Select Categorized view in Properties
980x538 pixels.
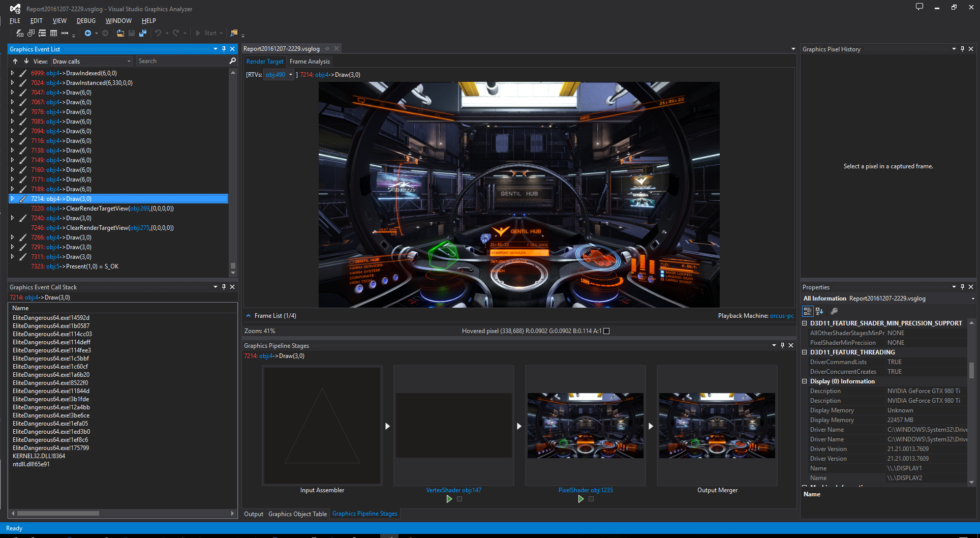pos(808,311)
